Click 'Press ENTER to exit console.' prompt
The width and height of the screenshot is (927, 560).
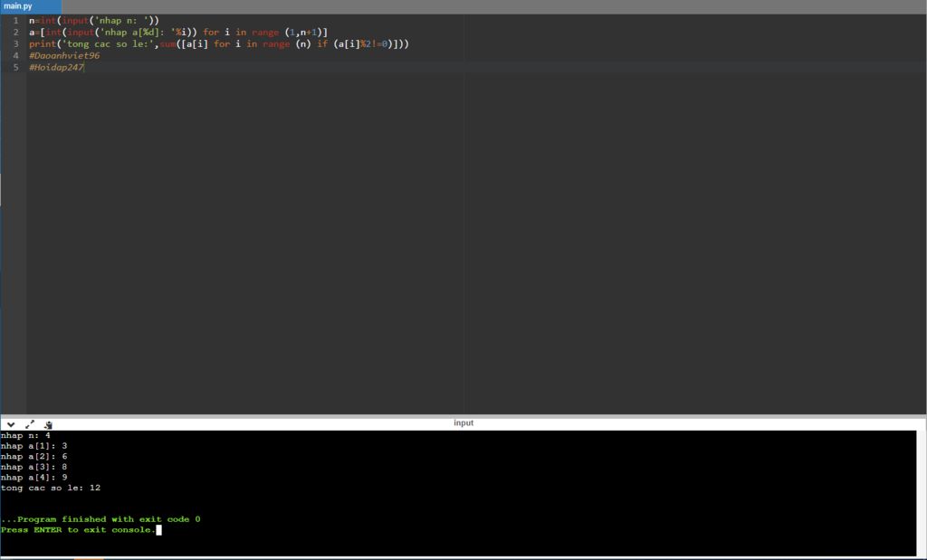coord(78,530)
